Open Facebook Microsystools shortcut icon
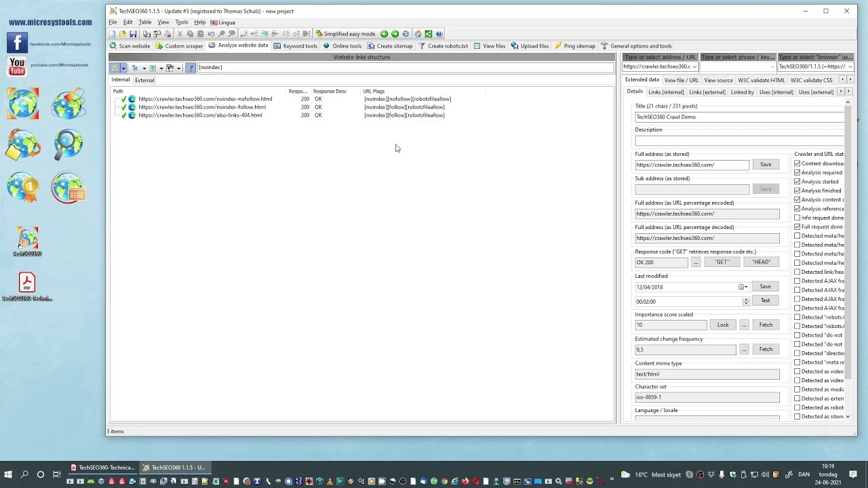 [x=18, y=43]
